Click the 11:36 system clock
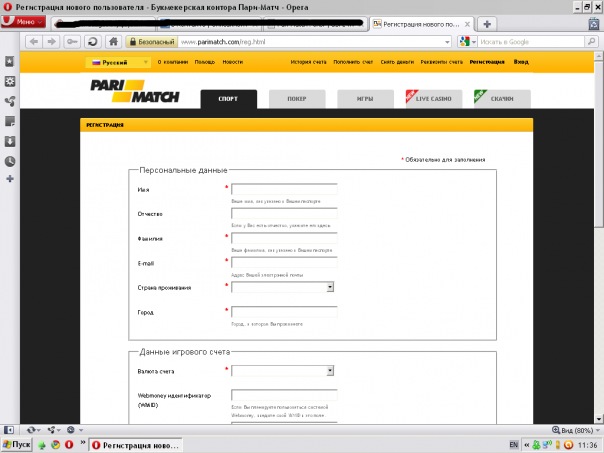The height and width of the screenshot is (453, 604). (x=587, y=445)
